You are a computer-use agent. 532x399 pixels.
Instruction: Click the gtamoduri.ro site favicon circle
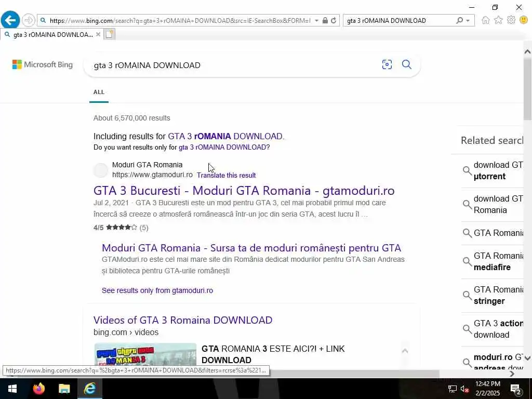point(101,170)
